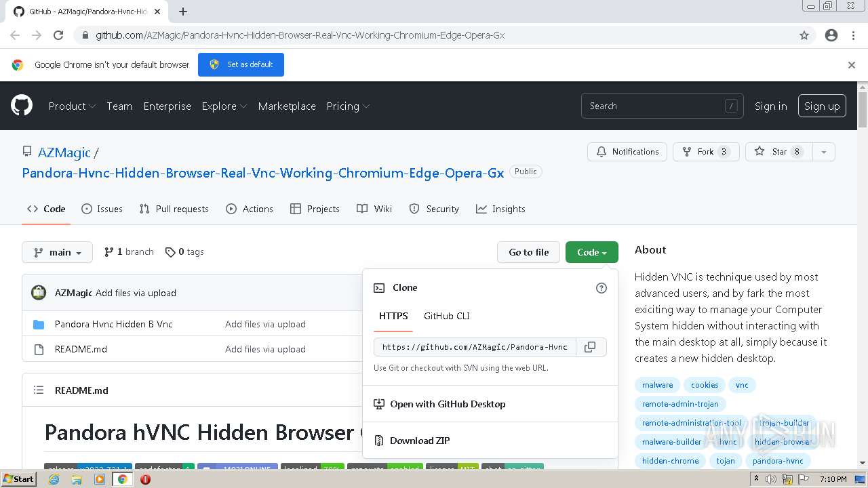The width and height of the screenshot is (868, 488).
Task: Click the Fork button
Action: tap(706, 152)
